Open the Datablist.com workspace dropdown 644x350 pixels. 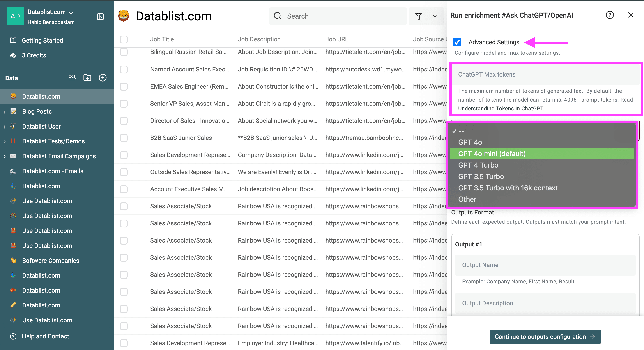pyautogui.click(x=71, y=12)
